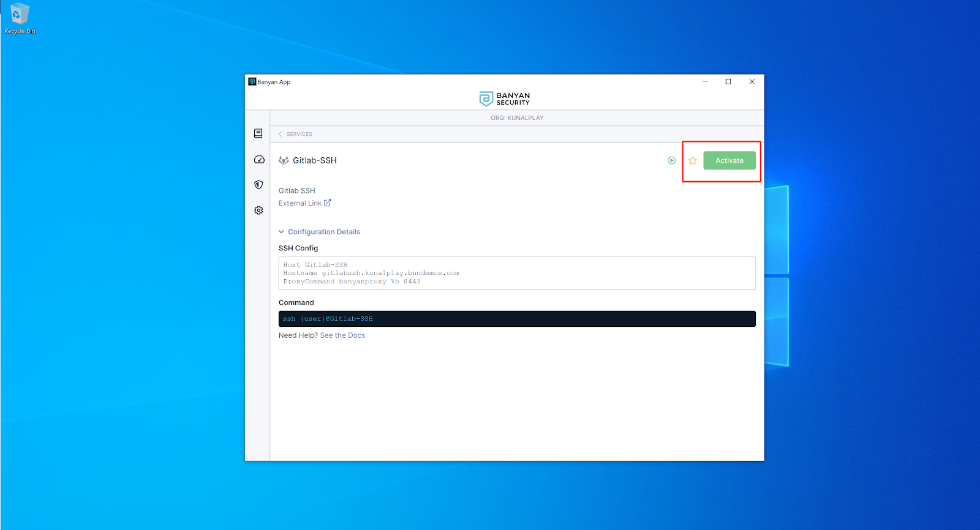This screenshot has height=530, width=980.
Task: Click the SSH Config heading
Action: tap(298, 248)
